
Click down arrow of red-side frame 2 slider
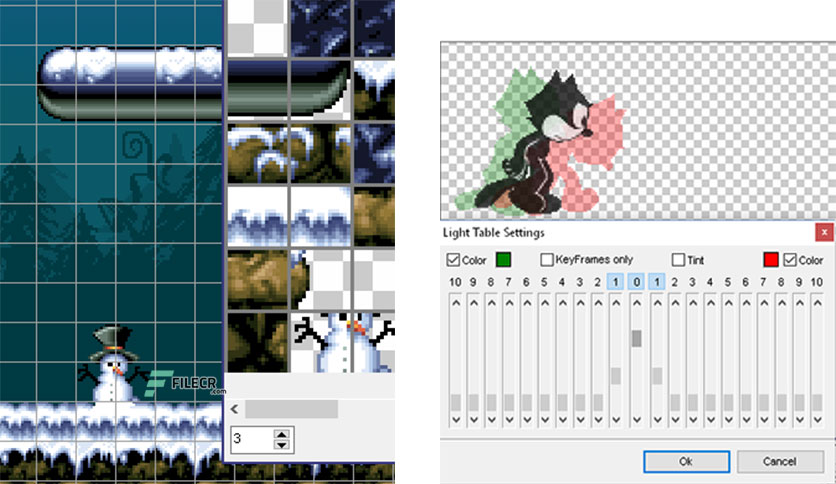pos(675,420)
